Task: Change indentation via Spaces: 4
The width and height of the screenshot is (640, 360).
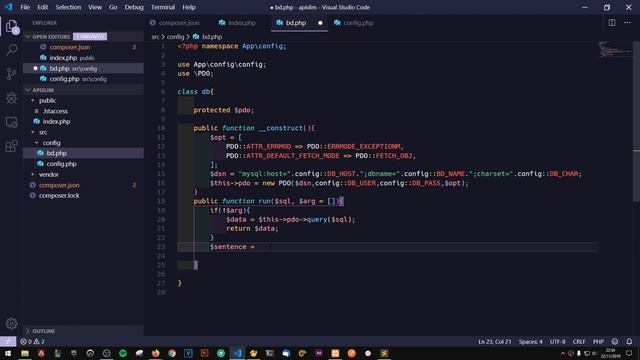Action: point(530,341)
